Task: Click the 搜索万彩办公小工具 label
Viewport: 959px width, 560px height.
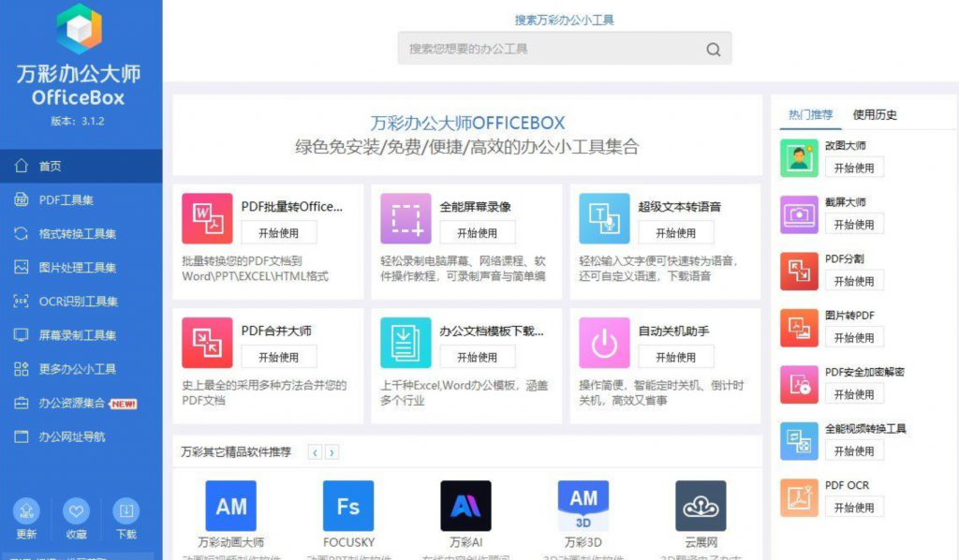Action: (564, 21)
